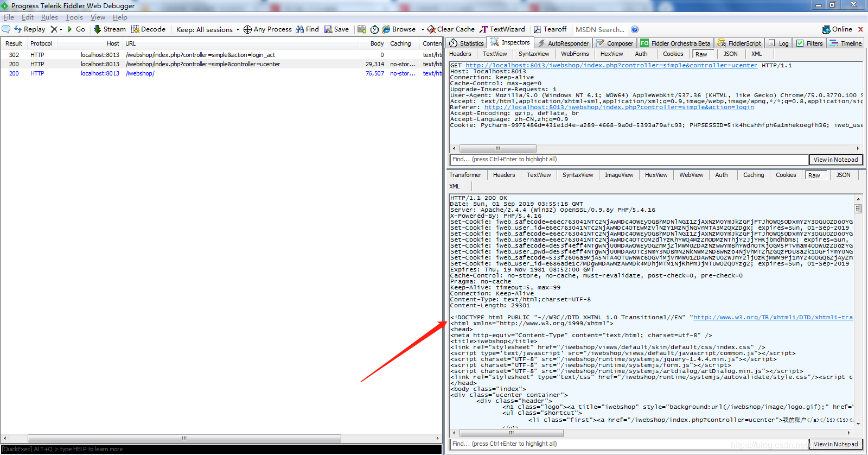
Task: Switch to the Log tab
Action: click(x=779, y=43)
